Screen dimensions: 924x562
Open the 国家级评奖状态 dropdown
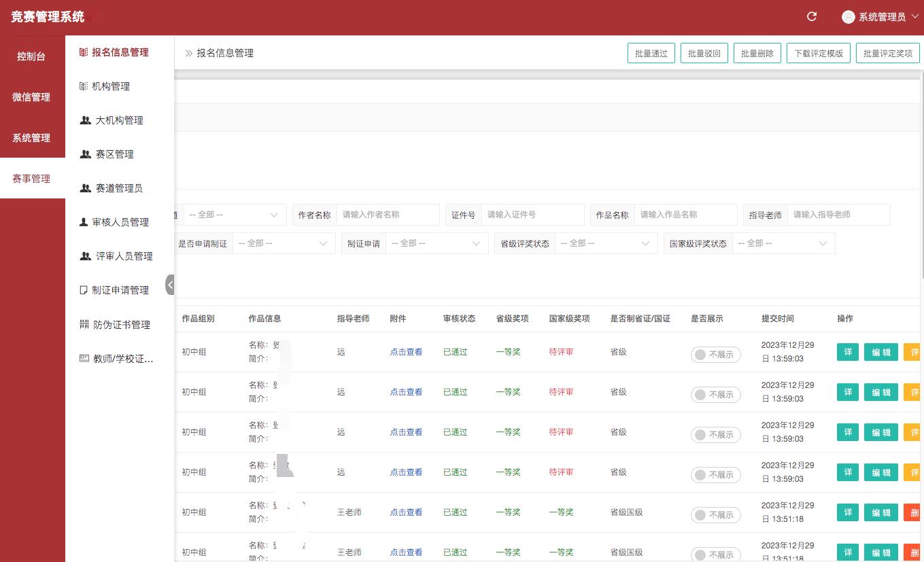click(x=784, y=243)
